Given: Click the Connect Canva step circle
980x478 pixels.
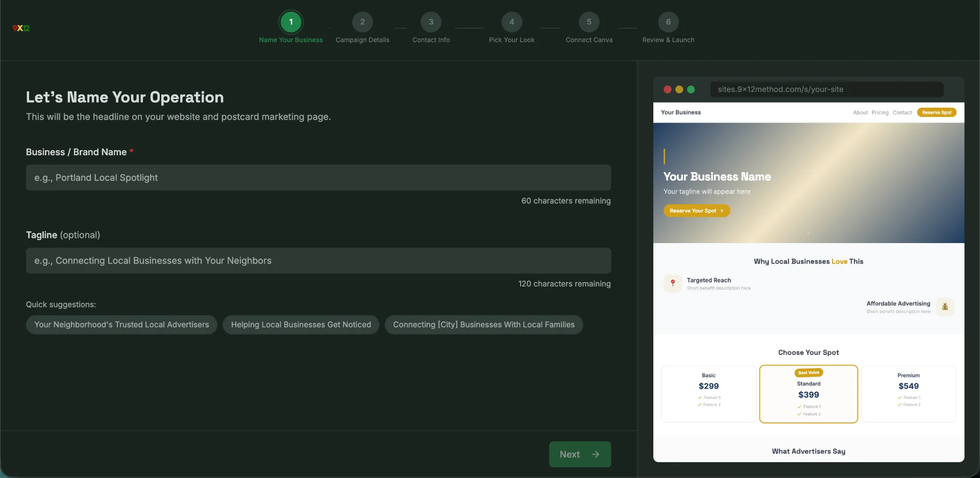Looking at the screenshot, I should tap(589, 22).
